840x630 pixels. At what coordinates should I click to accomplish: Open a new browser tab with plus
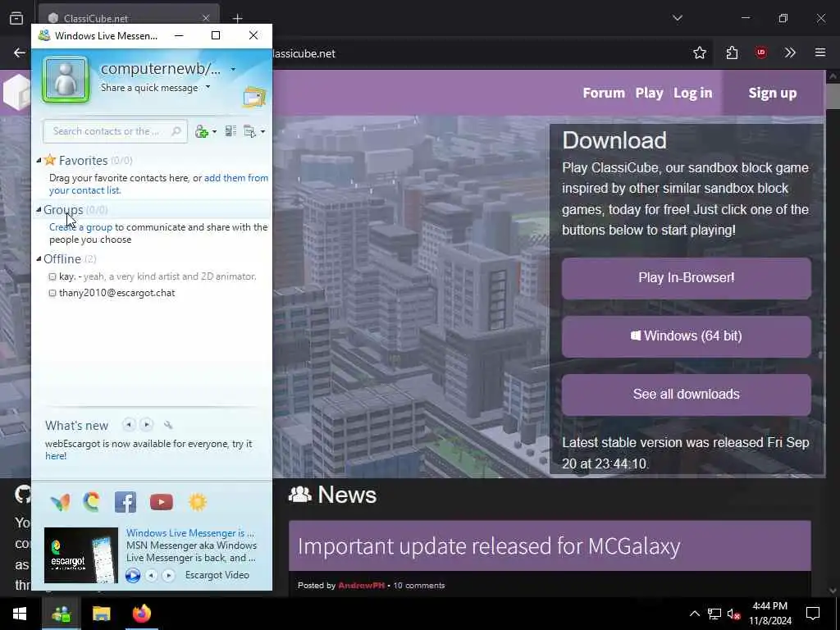coord(237,18)
